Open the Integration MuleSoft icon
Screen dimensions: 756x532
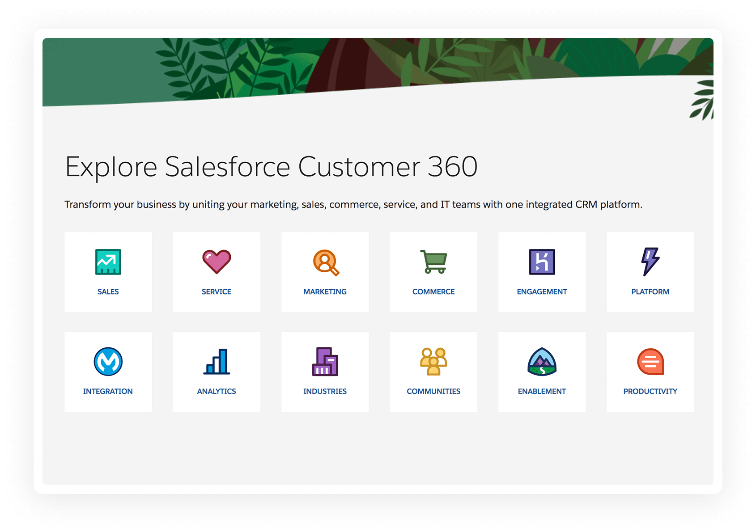pos(108,362)
